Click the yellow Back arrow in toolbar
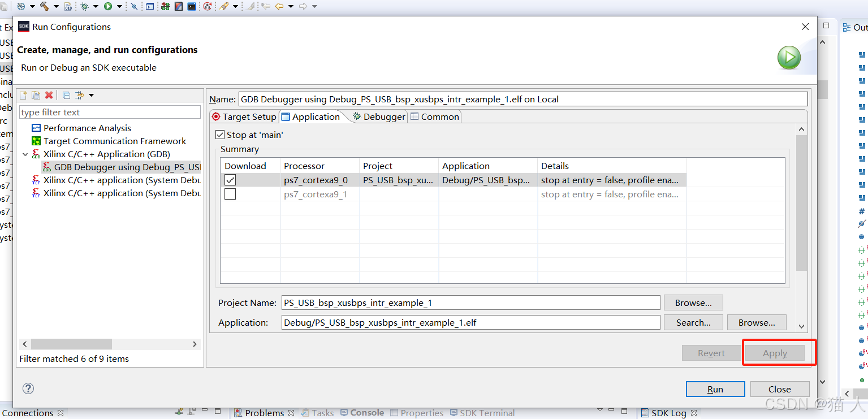This screenshot has width=868, height=419. pos(279,6)
